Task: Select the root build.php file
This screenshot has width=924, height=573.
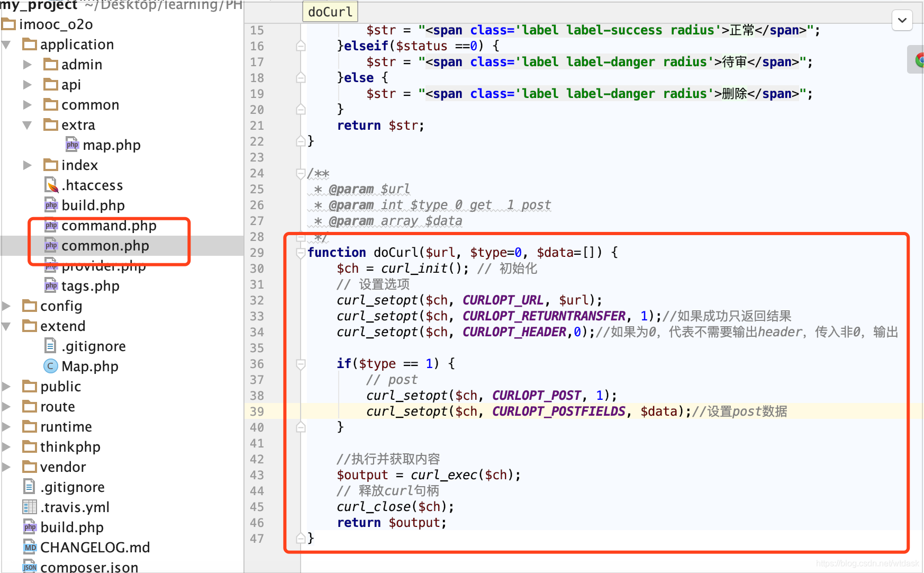Action: click(72, 527)
